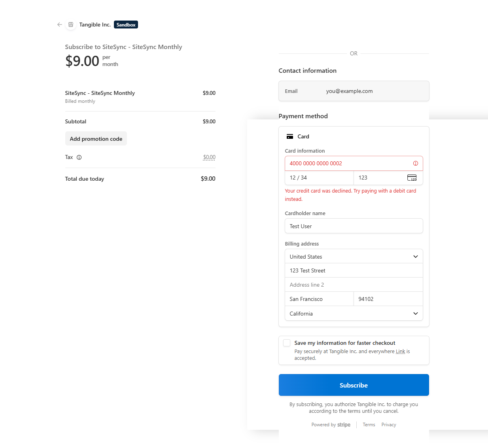Click the $0.00 tax amount
Viewport: 488px width, 448px height.
point(209,157)
